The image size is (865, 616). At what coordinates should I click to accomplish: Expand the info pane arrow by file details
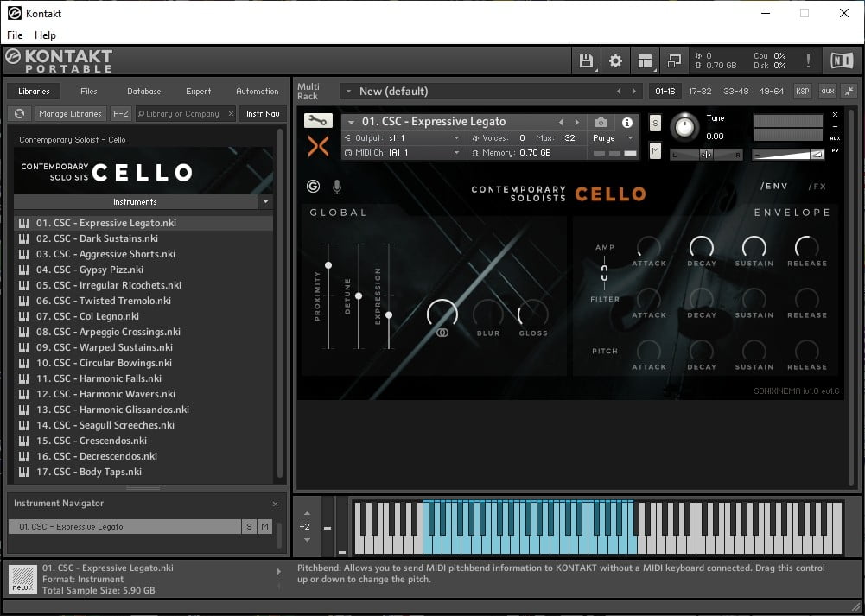point(278,572)
